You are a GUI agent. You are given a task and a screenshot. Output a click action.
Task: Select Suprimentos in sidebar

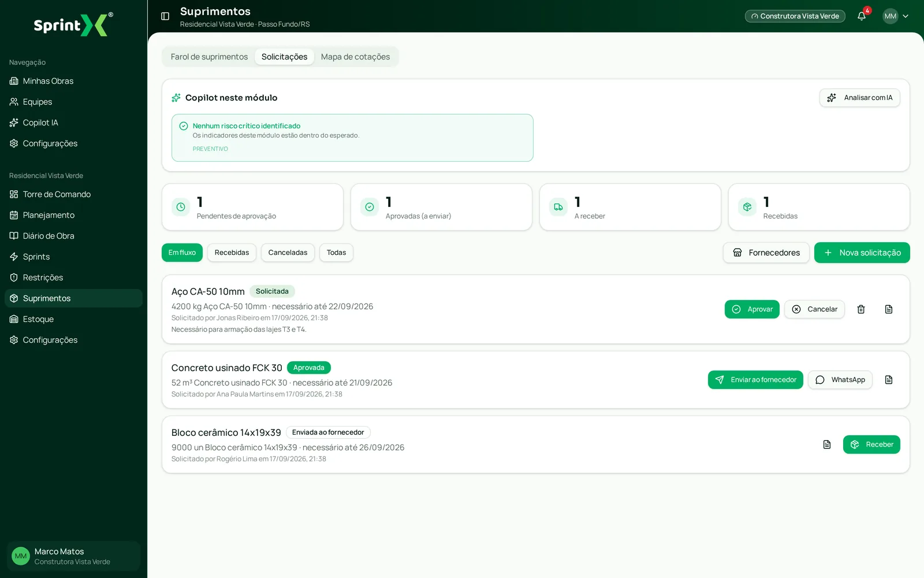[73, 298]
